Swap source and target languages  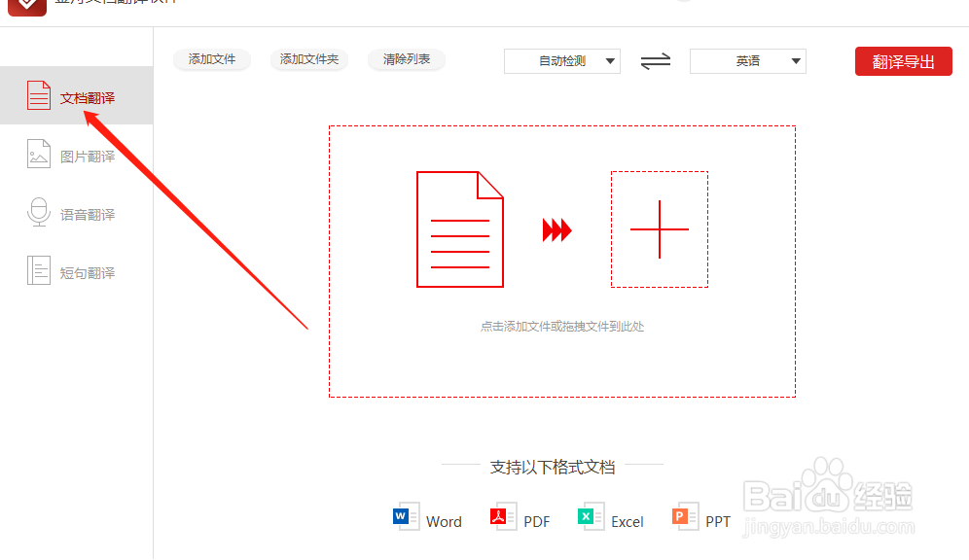pyautogui.click(x=655, y=60)
